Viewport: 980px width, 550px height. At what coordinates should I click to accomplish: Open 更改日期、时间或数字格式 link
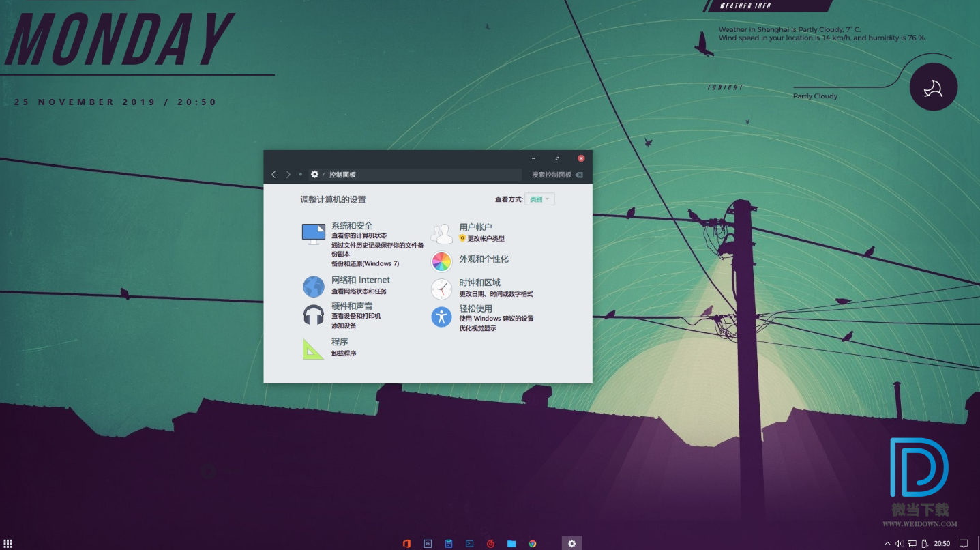[x=496, y=294]
